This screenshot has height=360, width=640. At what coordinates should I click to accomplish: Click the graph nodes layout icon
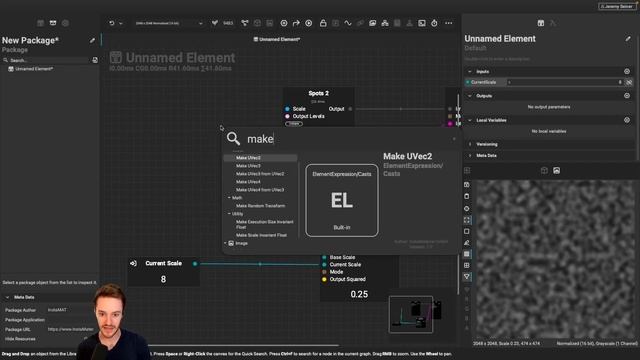[244, 23]
